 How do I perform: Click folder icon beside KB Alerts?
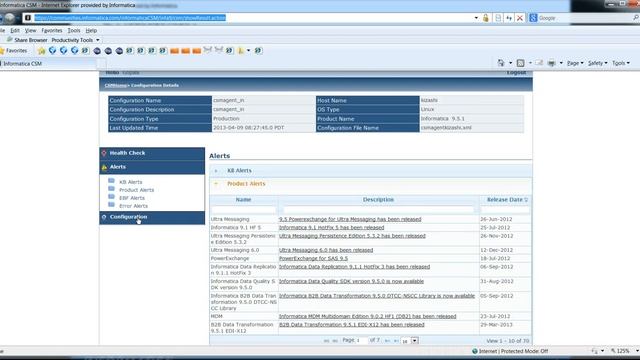coord(111,181)
